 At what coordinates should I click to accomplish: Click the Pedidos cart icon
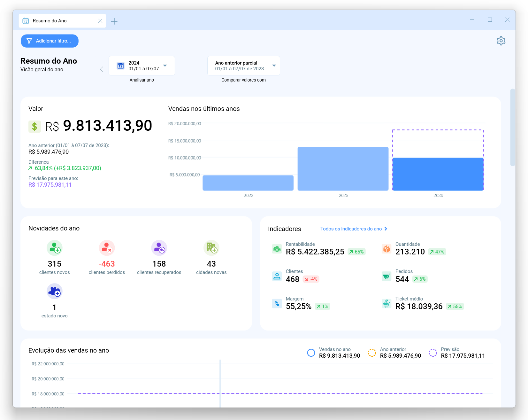pyautogui.click(x=386, y=276)
